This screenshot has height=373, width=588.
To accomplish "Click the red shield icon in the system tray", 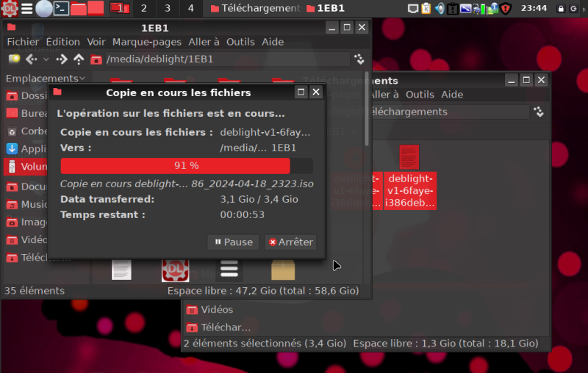I will (x=506, y=9).
